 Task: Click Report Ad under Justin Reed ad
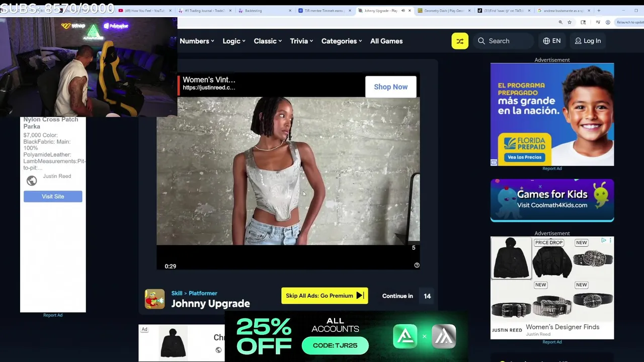pos(552,342)
